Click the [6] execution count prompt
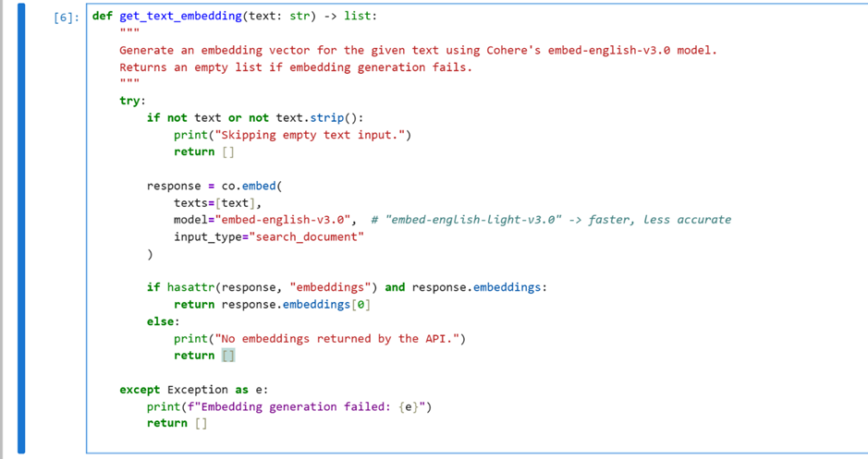Screen dimensions: 868x459 tap(67, 18)
